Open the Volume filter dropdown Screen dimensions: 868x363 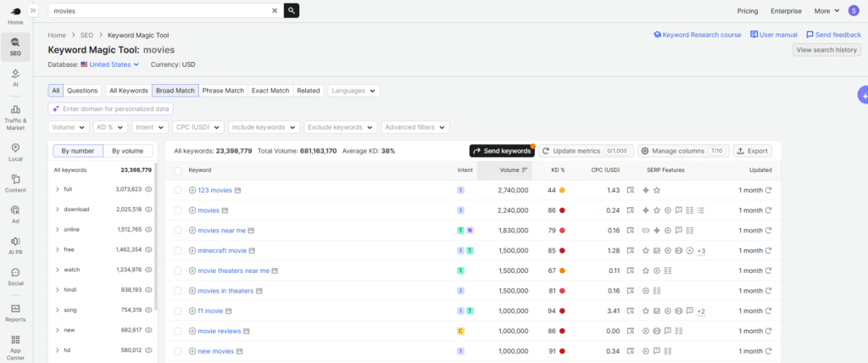pyautogui.click(x=69, y=127)
